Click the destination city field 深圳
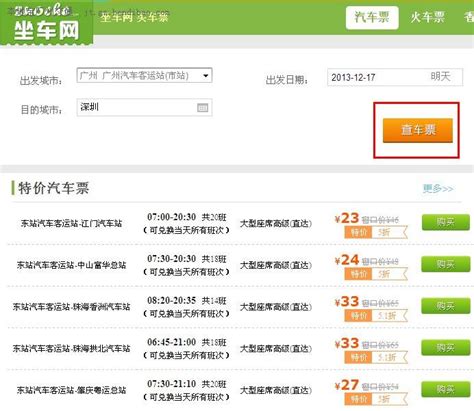This screenshot has height=411, width=474. tap(144, 107)
